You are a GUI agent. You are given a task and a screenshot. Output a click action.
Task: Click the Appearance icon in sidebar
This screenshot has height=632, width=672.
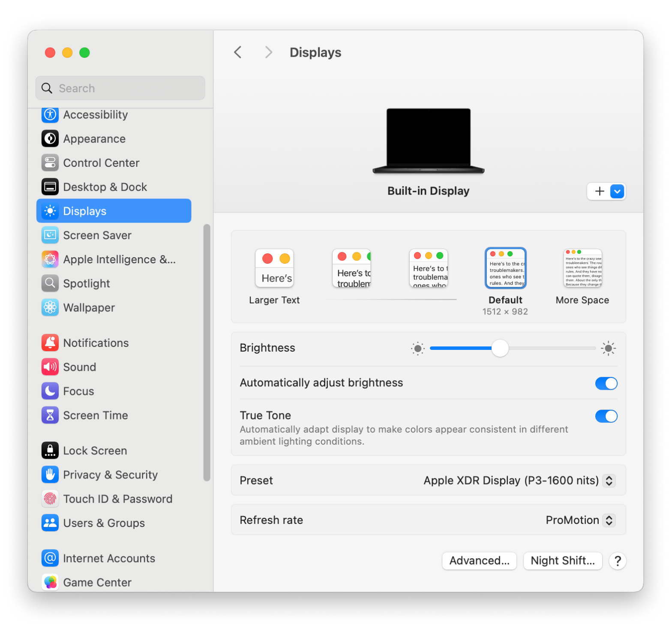50,138
